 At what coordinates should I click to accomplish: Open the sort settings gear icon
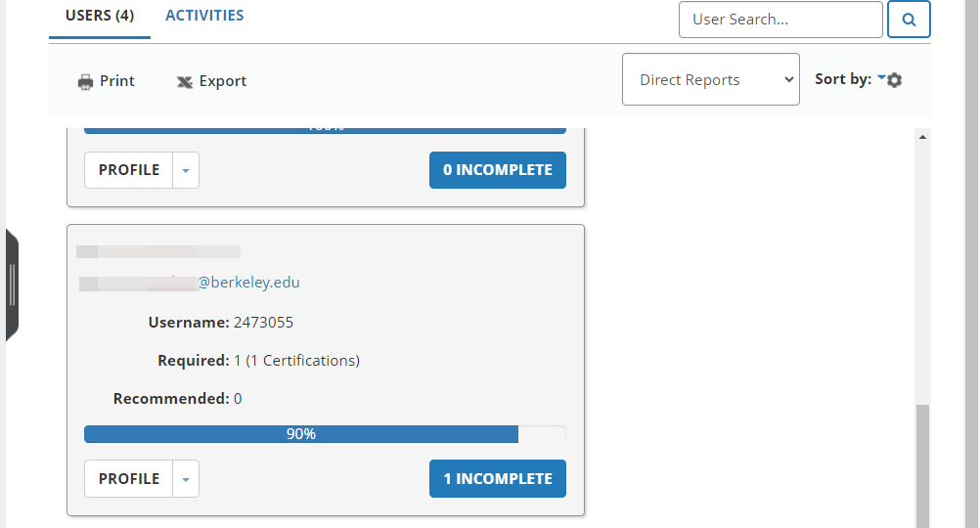pyautogui.click(x=894, y=80)
